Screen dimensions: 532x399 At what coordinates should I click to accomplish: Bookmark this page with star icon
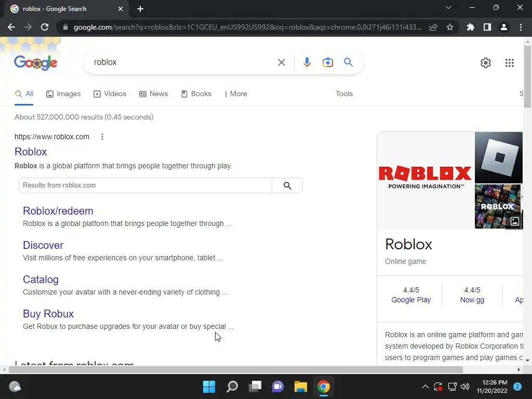[x=450, y=27]
